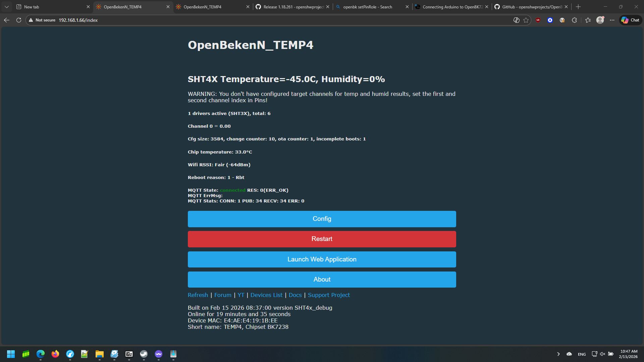644x362 pixels.
Task: Open a new tab with plus icon
Action: tap(578, 7)
